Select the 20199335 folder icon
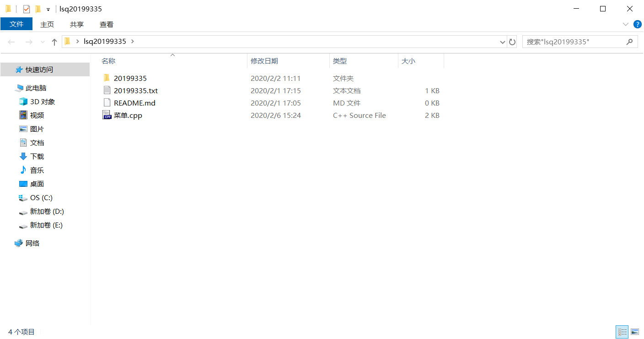 tap(107, 78)
